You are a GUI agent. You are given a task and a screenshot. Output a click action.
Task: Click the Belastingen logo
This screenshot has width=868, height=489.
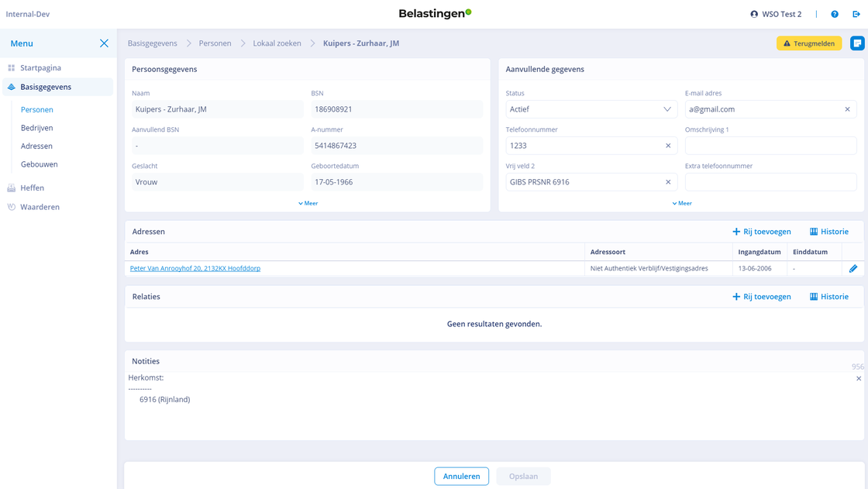pyautogui.click(x=435, y=14)
